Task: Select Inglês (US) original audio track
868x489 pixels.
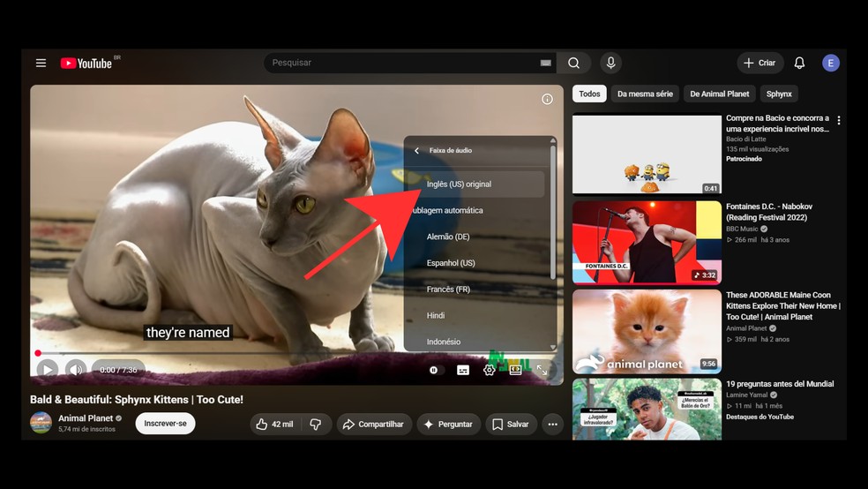Action: (476, 184)
